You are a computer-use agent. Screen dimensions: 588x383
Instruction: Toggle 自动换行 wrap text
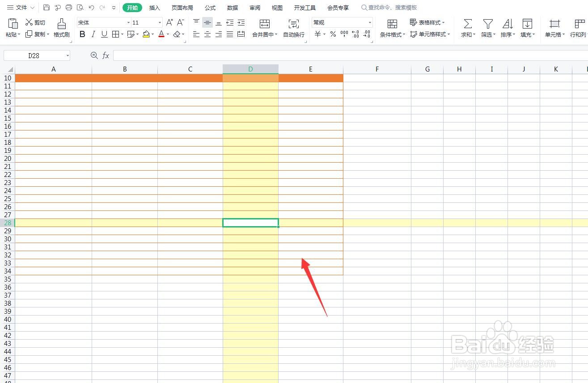click(294, 28)
